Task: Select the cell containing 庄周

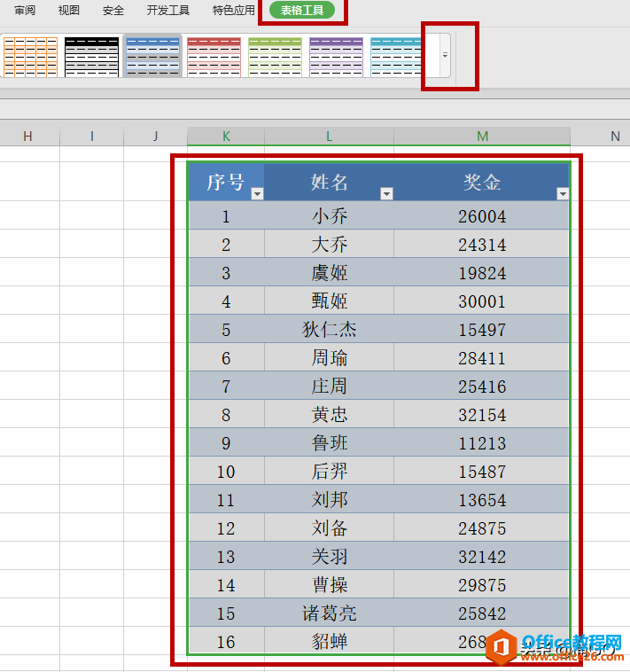Action: click(329, 386)
